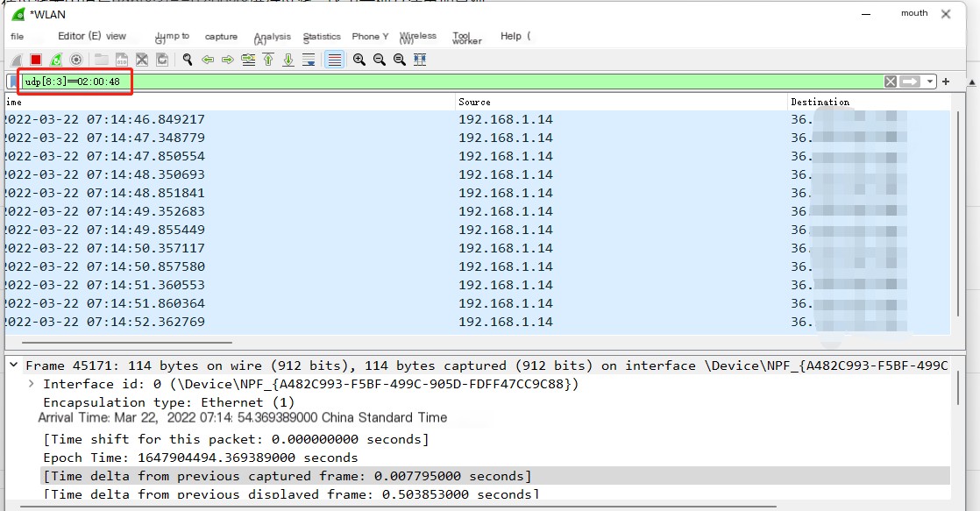980x511 pixels.
Task: Restart the current capture with the green fin
Action: [x=56, y=60]
